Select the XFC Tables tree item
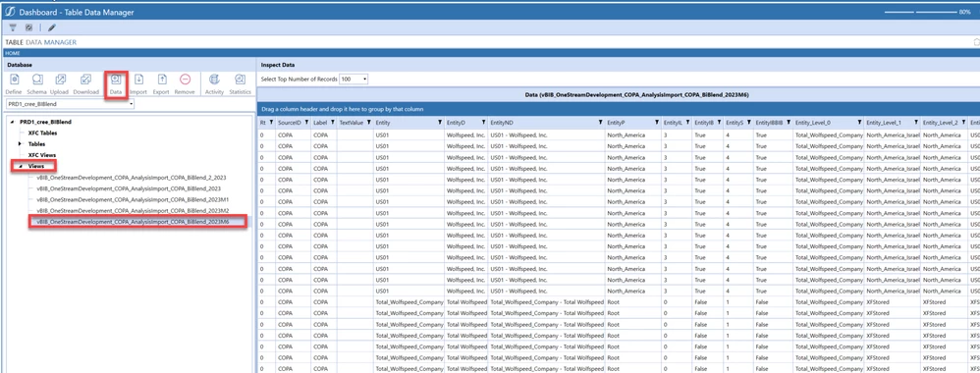 click(41, 133)
